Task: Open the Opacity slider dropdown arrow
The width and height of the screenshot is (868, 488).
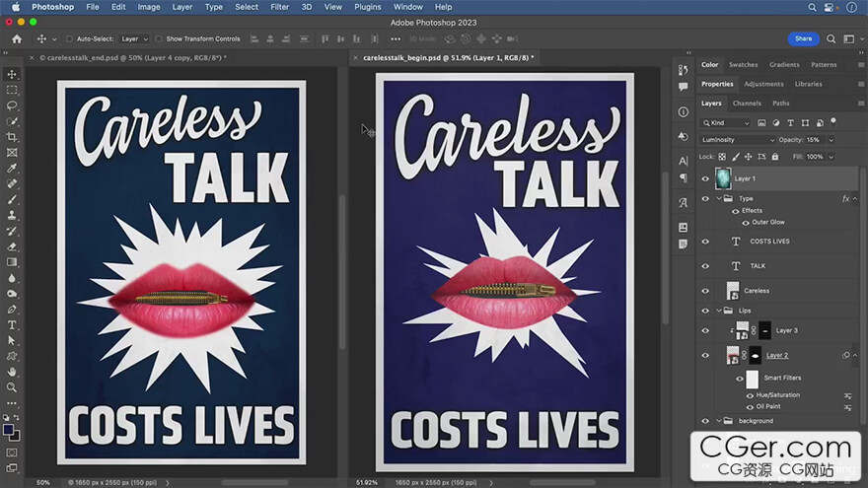Action: [831, 140]
